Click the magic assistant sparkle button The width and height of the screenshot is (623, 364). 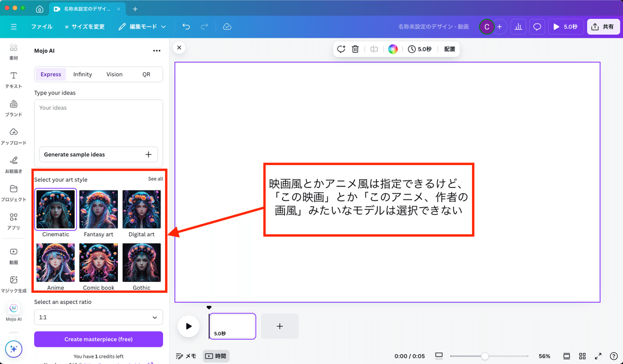point(14,349)
